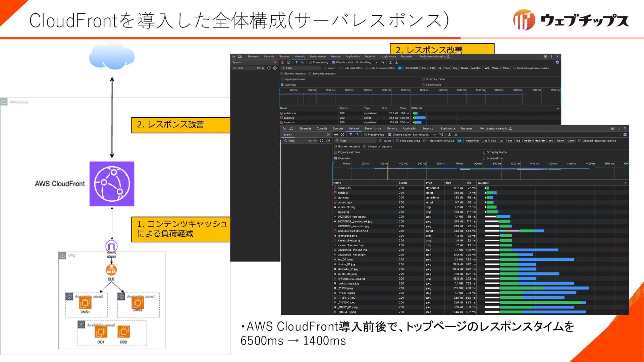Image resolution: width=644 pixels, height=362 pixels.
Task: Select logo.png request row in front DevTools
Action: pyautogui.click(x=480, y=212)
